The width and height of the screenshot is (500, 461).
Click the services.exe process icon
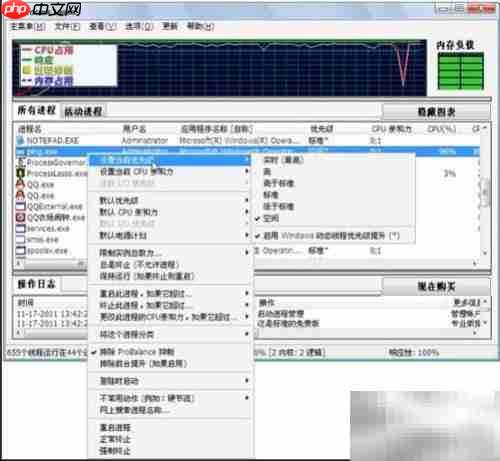coord(21,229)
